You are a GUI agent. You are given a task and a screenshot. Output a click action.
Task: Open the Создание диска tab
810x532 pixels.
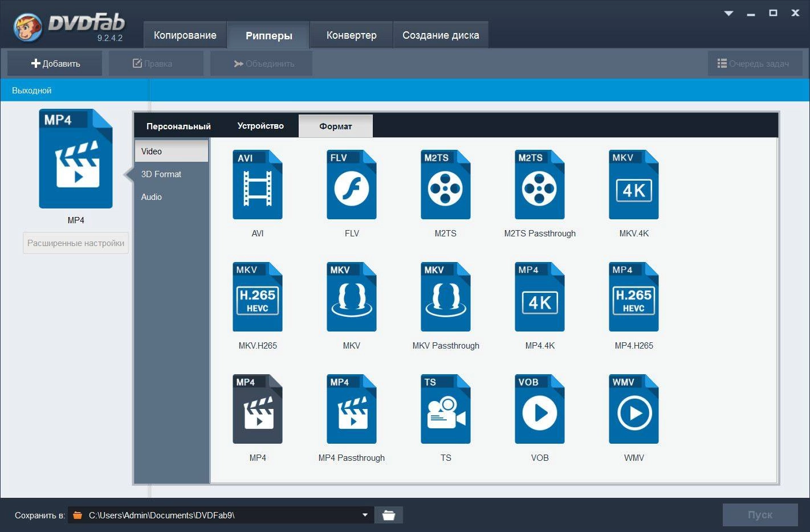pyautogui.click(x=441, y=35)
